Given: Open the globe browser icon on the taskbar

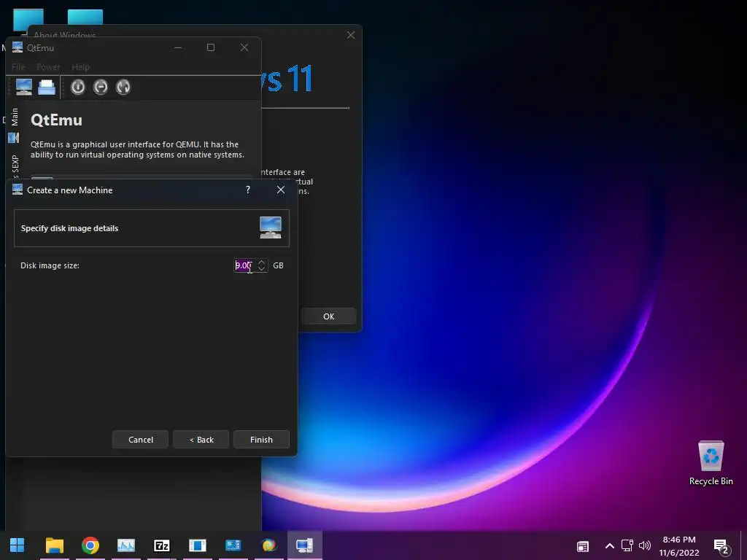Looking at the screenshot, I should [x=268, y=545].
